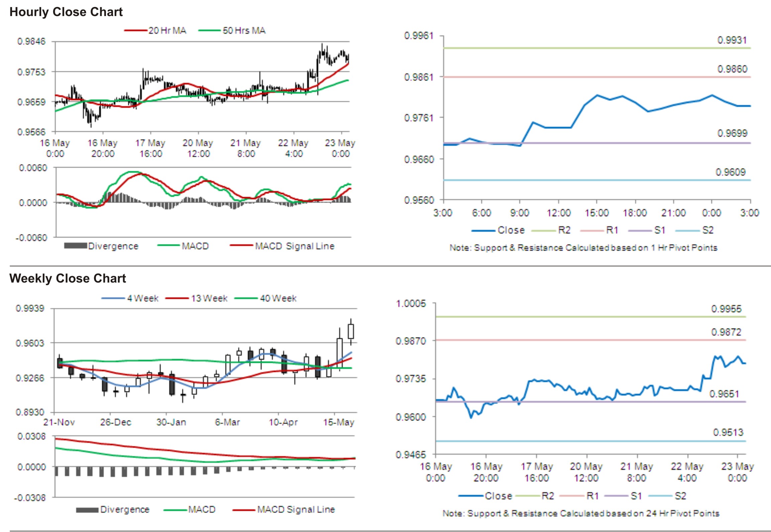The height and width of the screenshot is (532, 771).
Task: Click the green 50 Hrs MA legend line
Action: click(210, 31)
